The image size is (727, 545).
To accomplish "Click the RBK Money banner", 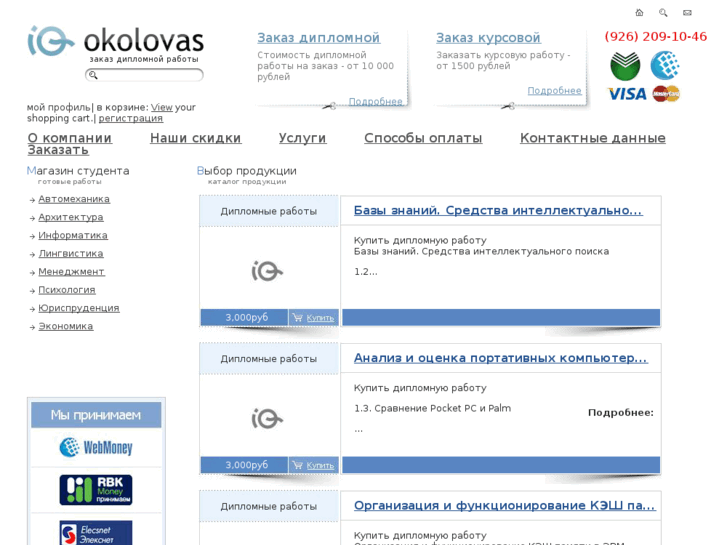I will [96, 490].
